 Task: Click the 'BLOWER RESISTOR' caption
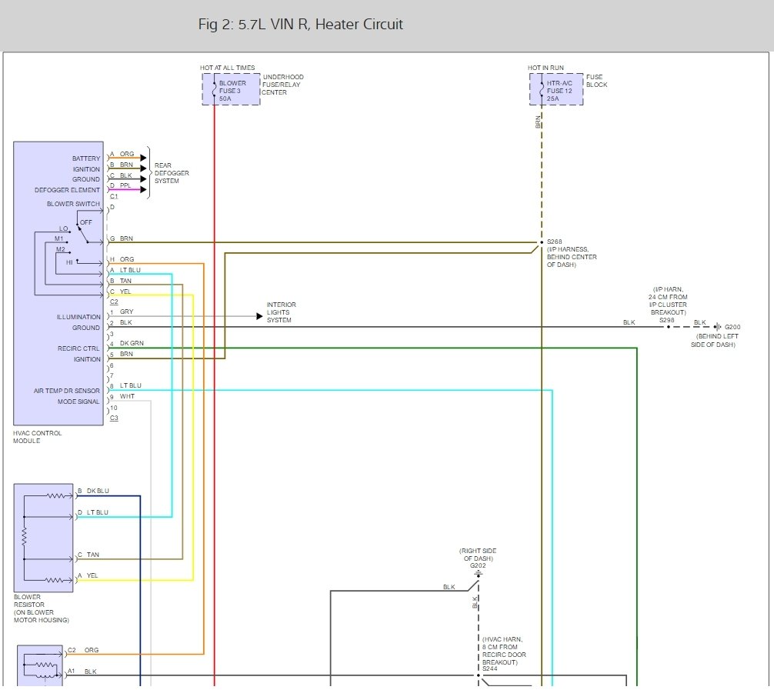tap(29, 602)
